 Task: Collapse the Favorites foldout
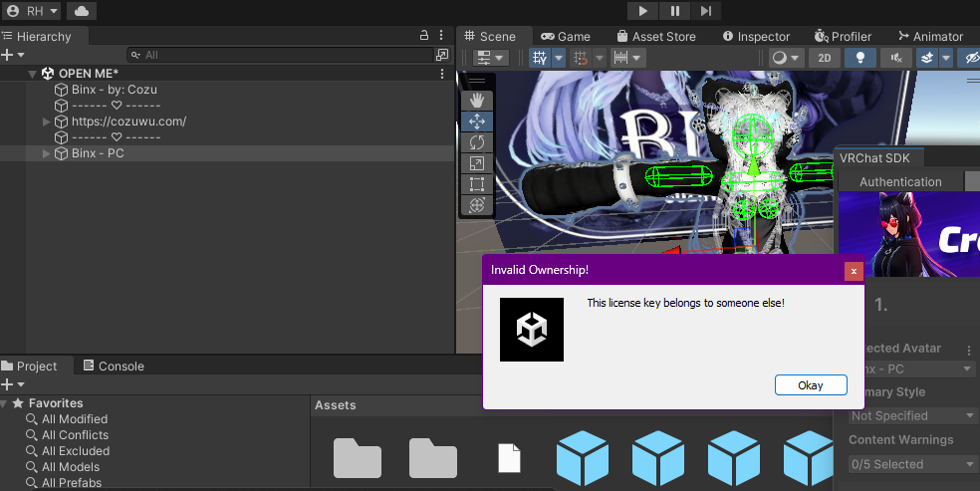4,403
